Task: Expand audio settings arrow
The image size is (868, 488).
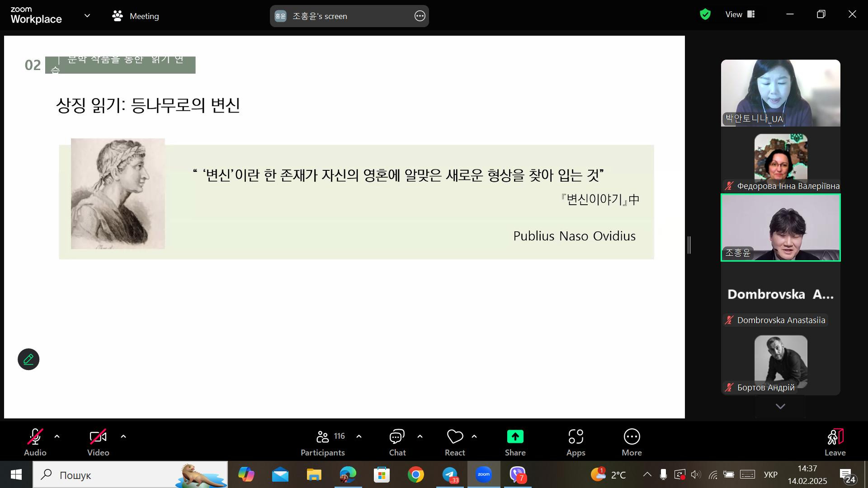Action: coord(57,436)
